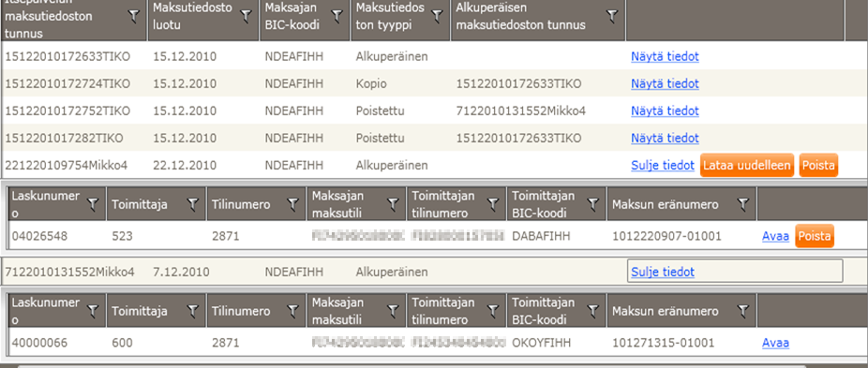Open filter for Maksutiedosto luotu column
The image size is (868, 368).
pyautogui.click(x=247, y=17)
